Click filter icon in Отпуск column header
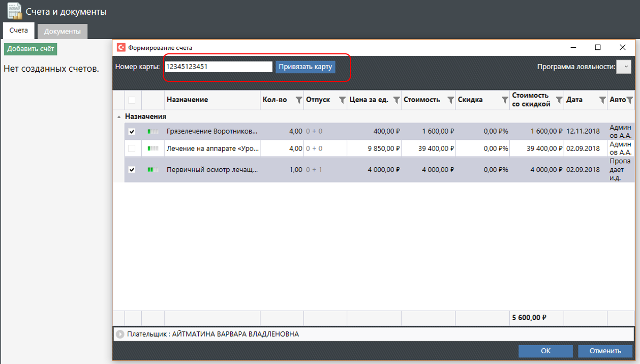Screen dimensions: 640x364 click(342, 100)
